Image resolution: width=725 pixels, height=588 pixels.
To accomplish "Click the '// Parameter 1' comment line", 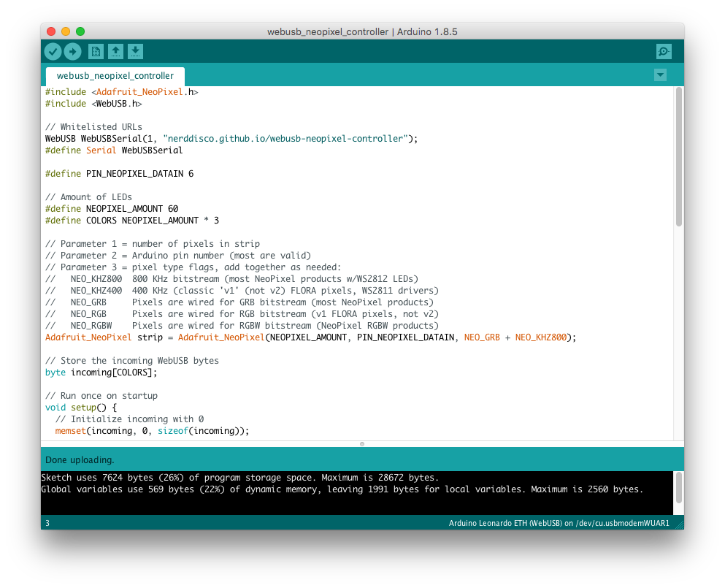I will (152, 244).
